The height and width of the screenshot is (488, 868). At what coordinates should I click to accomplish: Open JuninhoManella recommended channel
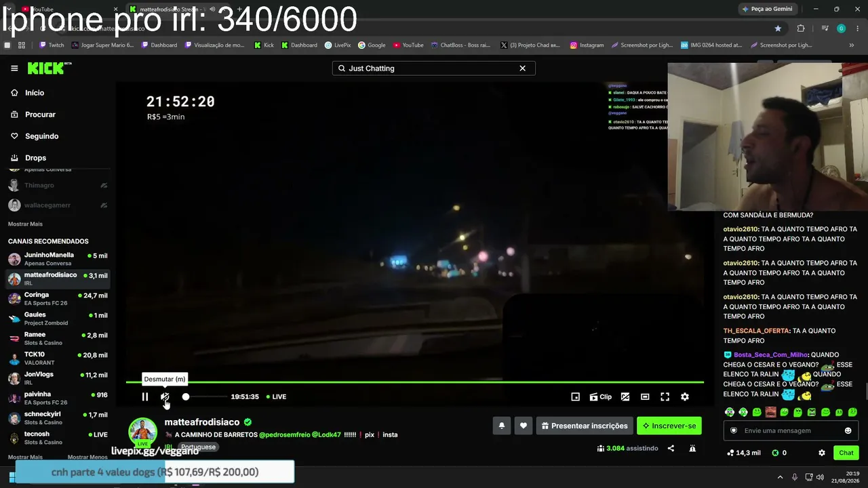[58, 259]
